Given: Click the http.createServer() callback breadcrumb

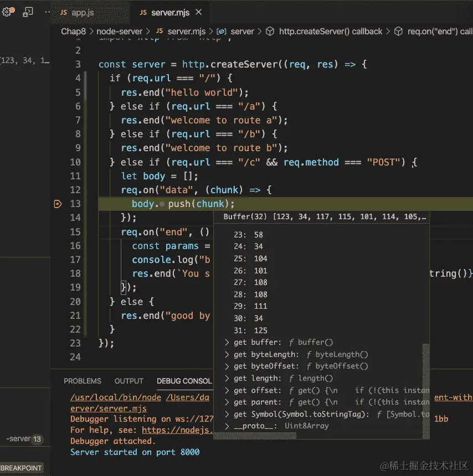Looking at the screenshot, I should tap(325, 31).
